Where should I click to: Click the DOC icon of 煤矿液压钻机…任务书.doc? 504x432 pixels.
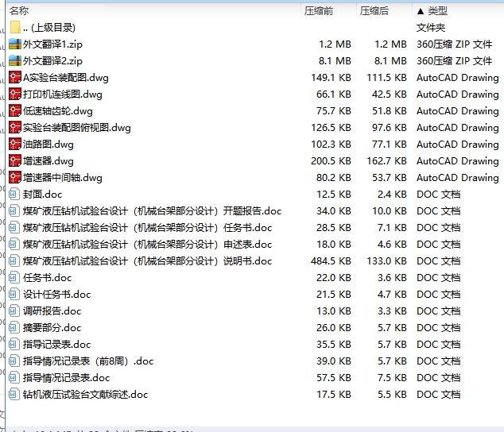(x=14, y=228)
